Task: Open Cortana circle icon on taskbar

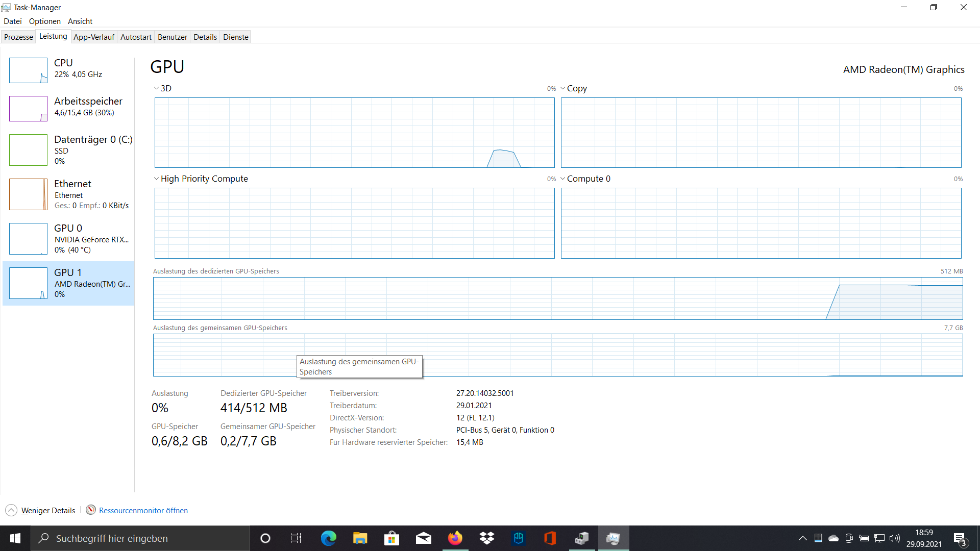Action: point(265,538)
